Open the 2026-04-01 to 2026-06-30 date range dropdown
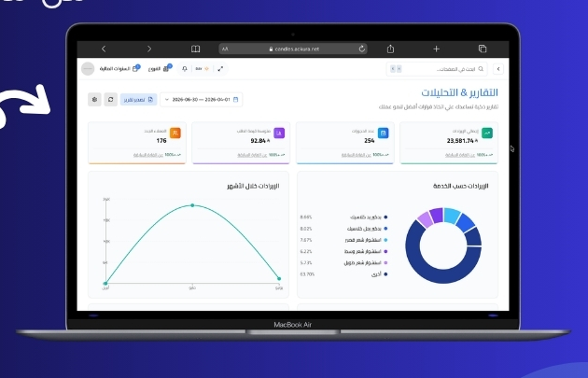588x378 pixels. [x=201, y=99]
